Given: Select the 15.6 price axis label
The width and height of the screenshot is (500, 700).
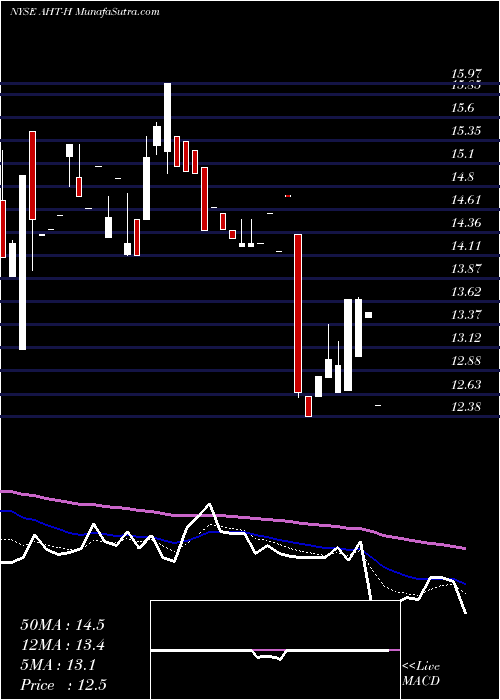Looking at the screenshot, I should (462, 108).
